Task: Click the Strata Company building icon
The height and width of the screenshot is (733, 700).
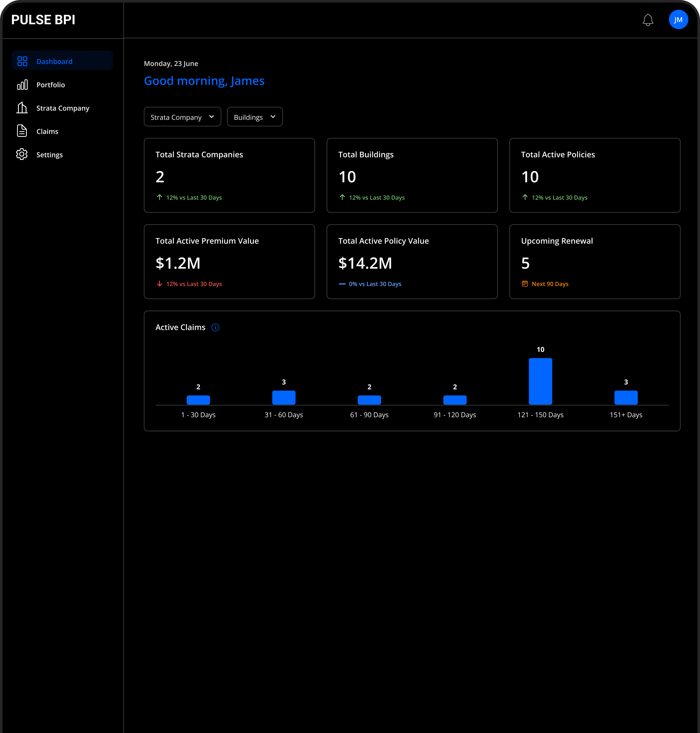Action: coord(22,108)
